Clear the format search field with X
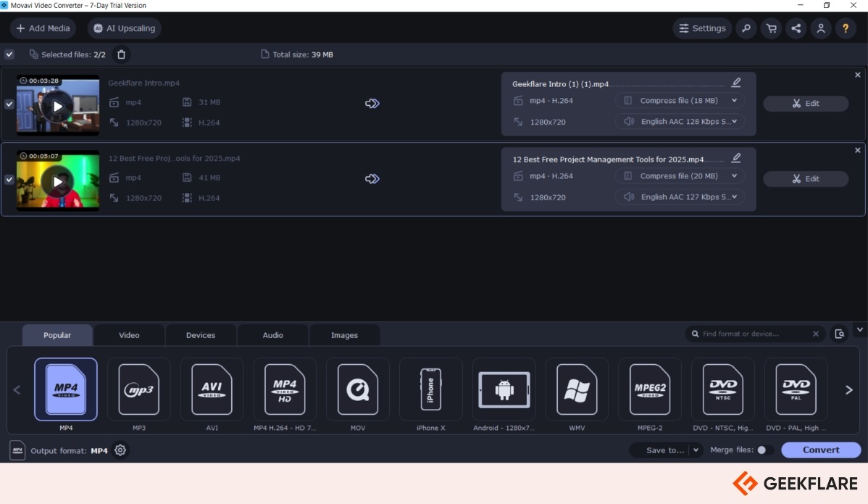 [815, 334]
